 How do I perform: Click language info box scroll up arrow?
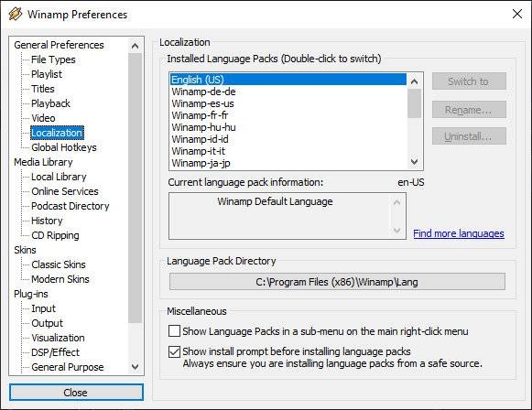click(396, 203)
